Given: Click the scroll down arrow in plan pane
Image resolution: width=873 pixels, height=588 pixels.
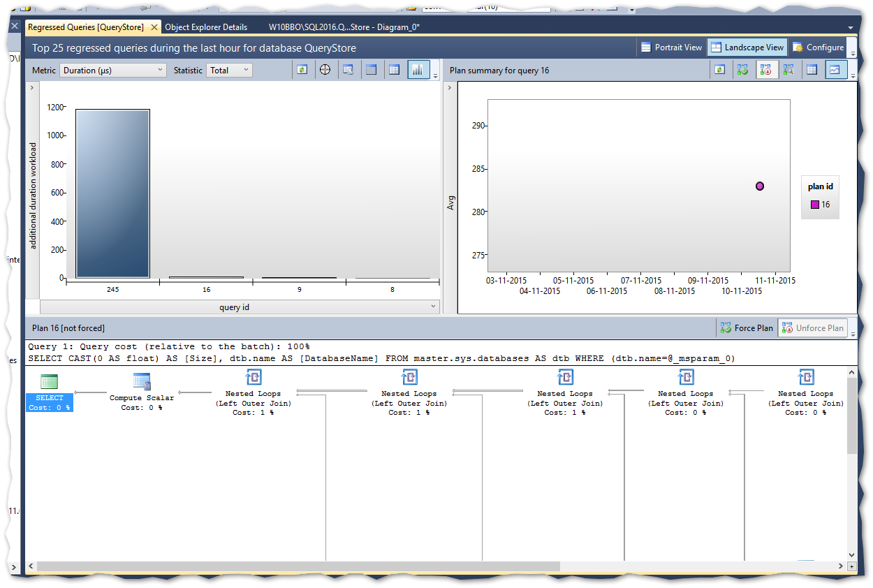Looking at the screenshot, I should [x=851, y=555].
